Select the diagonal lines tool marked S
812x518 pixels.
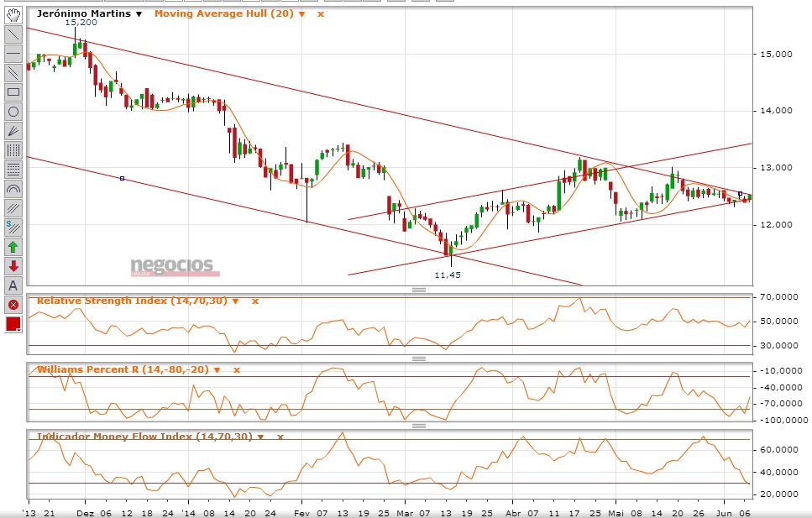point(13,228)
